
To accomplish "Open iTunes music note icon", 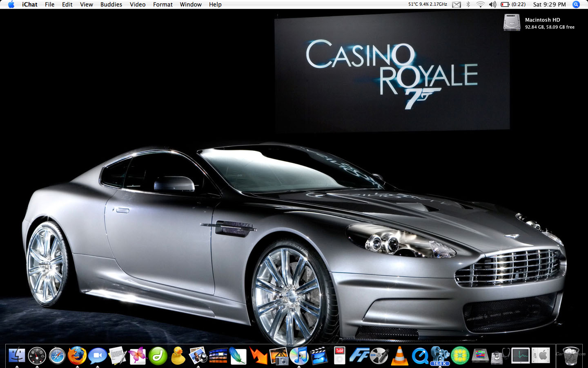I will pyautogui.click(x=299, y=356).
